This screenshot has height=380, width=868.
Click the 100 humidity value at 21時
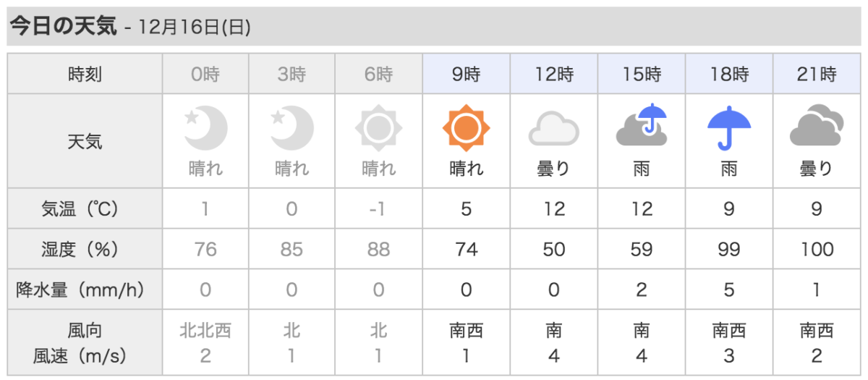[817, 249]
